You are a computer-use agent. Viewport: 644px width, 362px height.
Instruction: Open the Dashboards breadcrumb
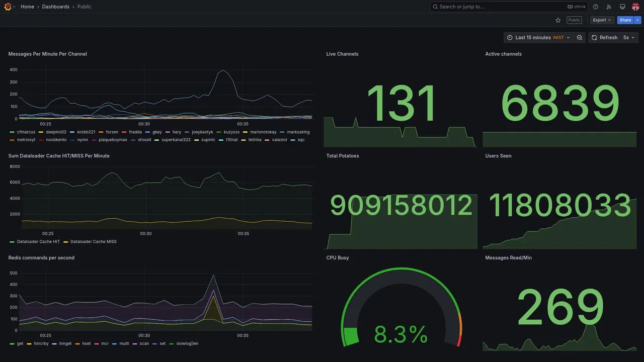56,7
